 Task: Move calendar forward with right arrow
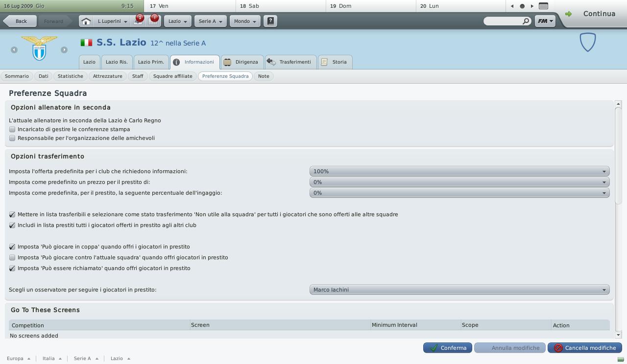532,6
